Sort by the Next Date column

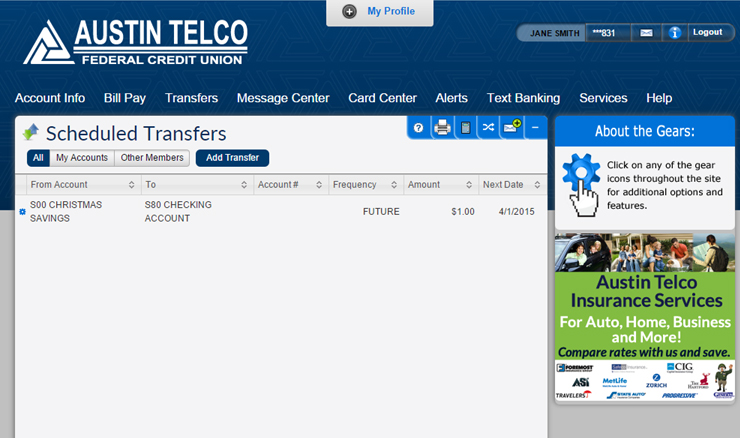(512, 185)
